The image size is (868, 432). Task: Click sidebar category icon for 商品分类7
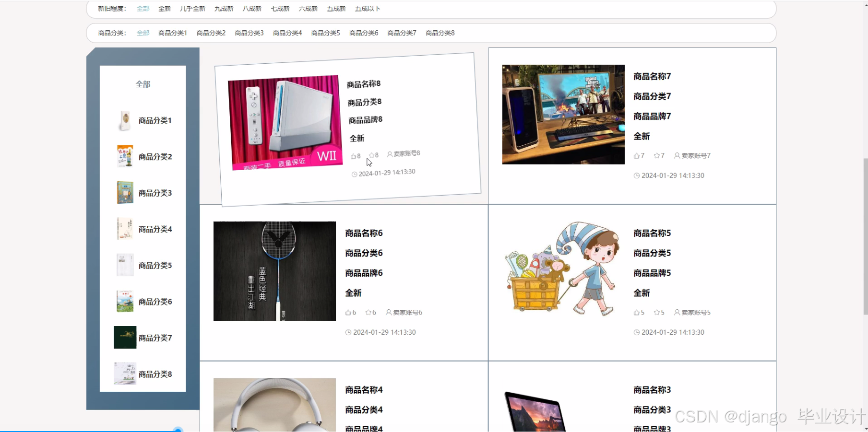tap(125, 338)
